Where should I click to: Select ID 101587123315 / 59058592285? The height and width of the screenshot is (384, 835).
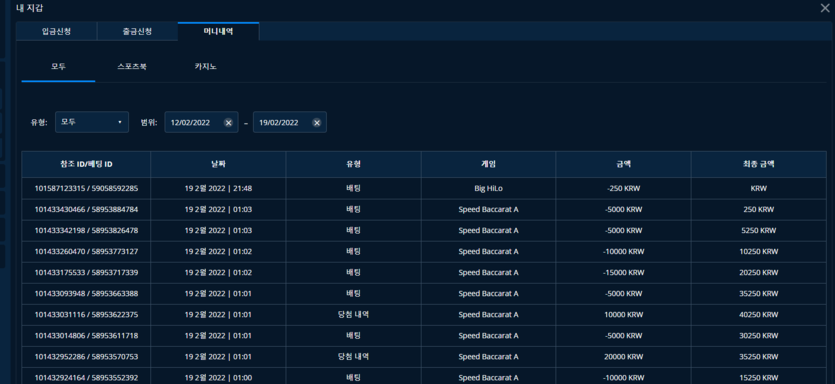click(86, 189)
